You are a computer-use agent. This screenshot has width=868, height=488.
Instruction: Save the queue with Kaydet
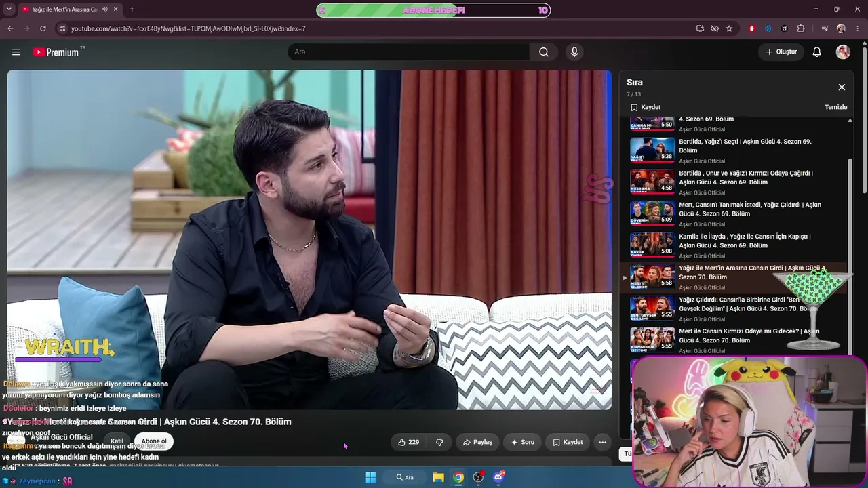coord(646,107)
